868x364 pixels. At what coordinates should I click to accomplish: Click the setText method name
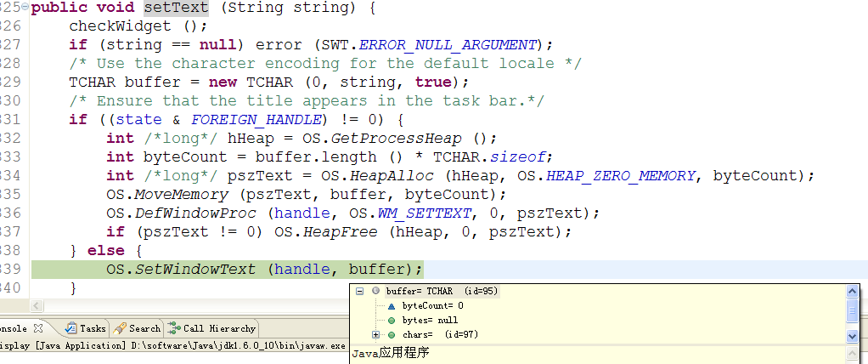pos(177,8)
